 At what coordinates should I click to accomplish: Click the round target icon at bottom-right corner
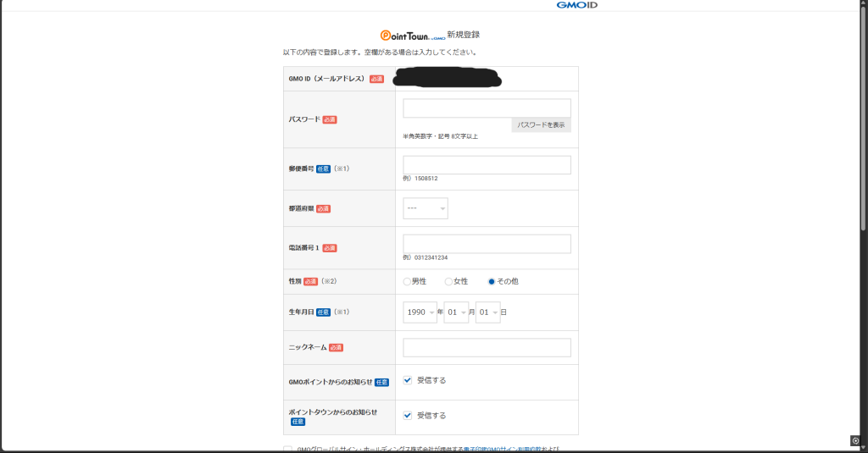click(855, 441)
